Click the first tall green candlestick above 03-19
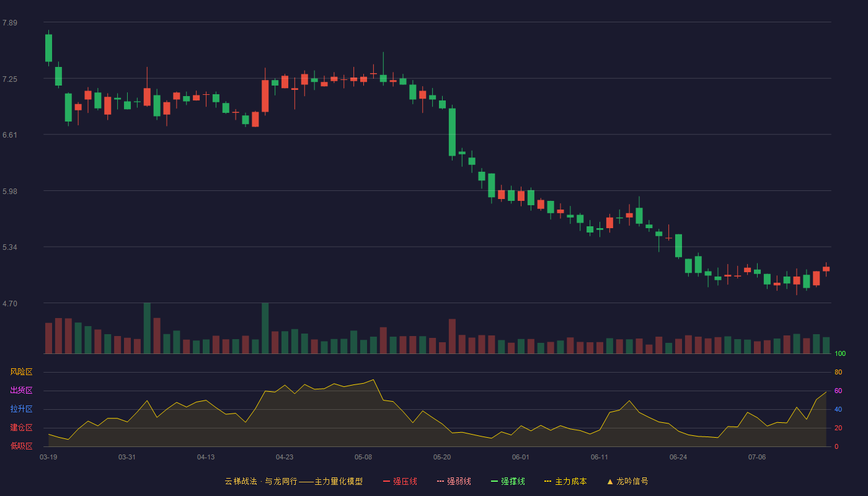Viewport: 868px width, 496px height. (x=48, y=48)
